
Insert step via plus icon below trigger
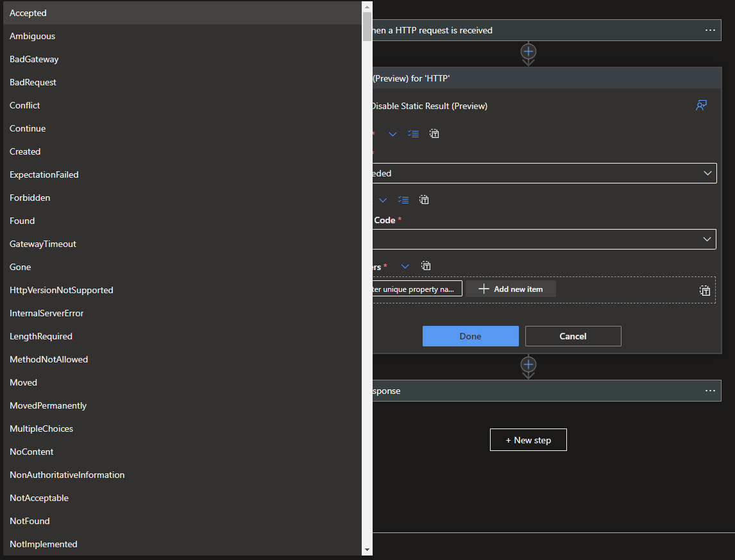coord(528,51)
